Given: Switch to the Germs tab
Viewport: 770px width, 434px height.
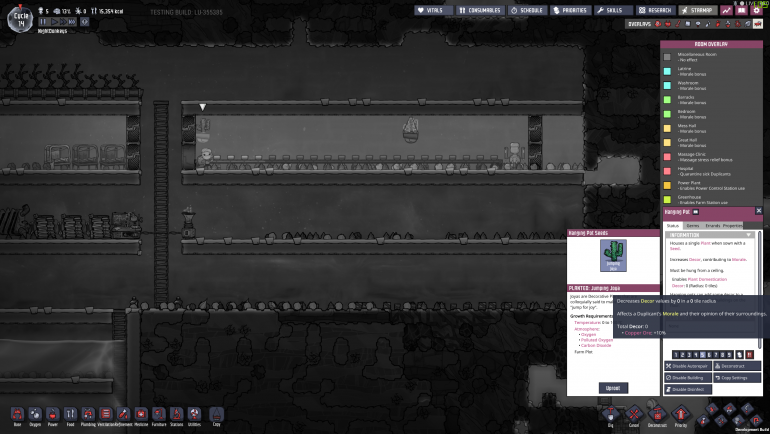Looking at the screenshot, I should click(693, 226).
